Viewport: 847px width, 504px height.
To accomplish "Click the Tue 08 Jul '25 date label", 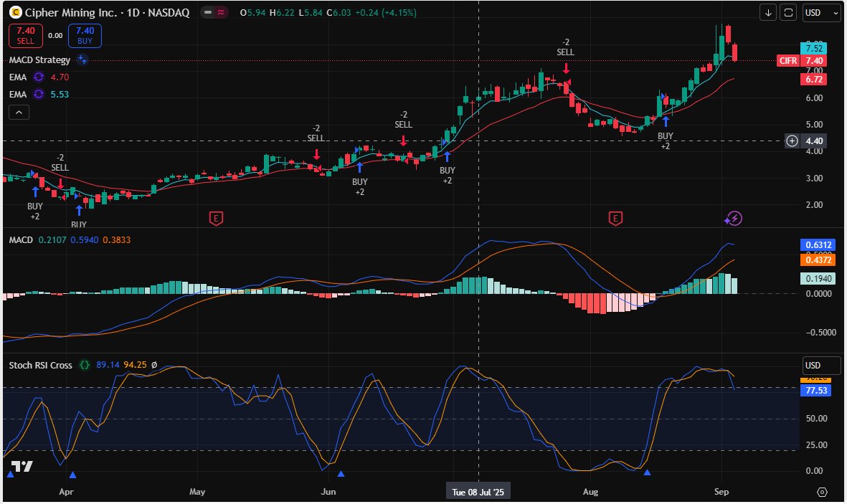I will (x=478, y=492).
